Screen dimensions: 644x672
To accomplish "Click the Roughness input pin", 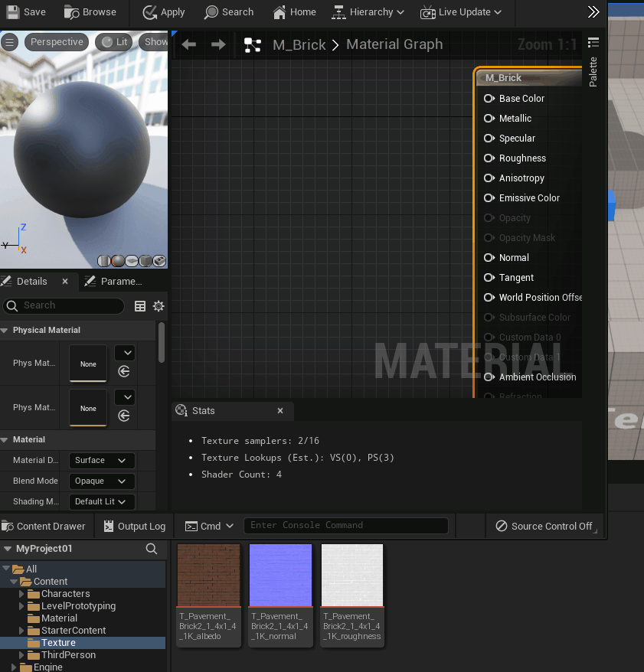I will [489, 158].
